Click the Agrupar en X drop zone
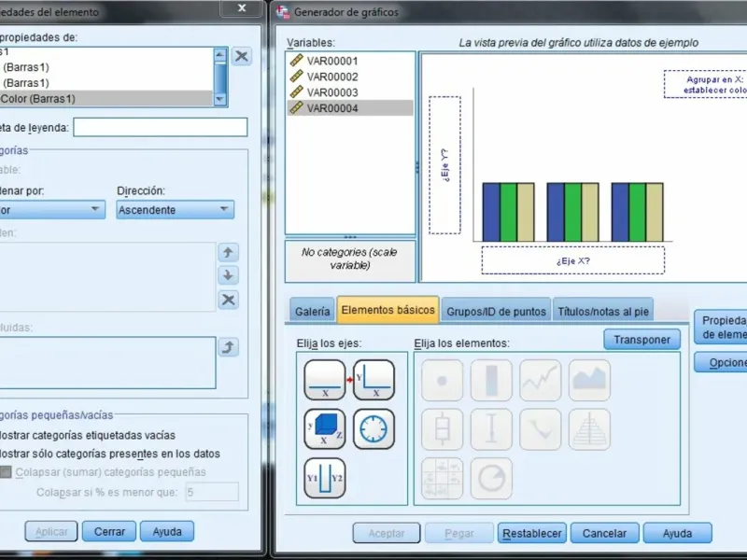 (706, 85)
